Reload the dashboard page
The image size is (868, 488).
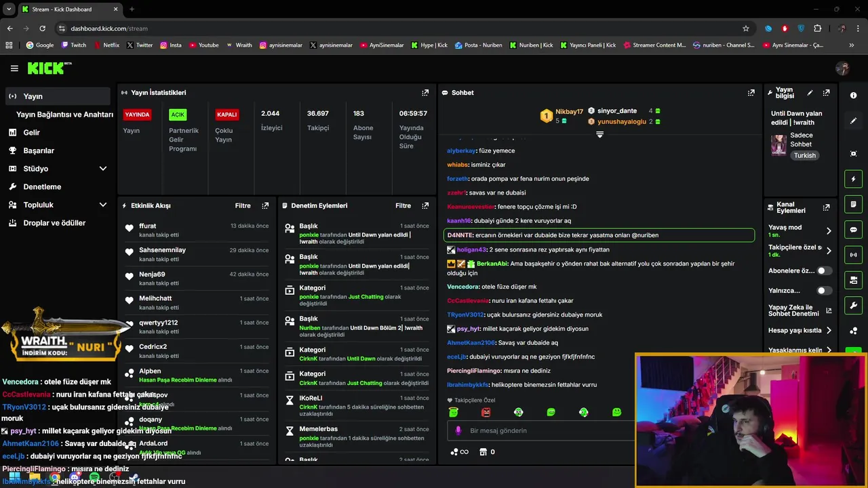point(42,28)
